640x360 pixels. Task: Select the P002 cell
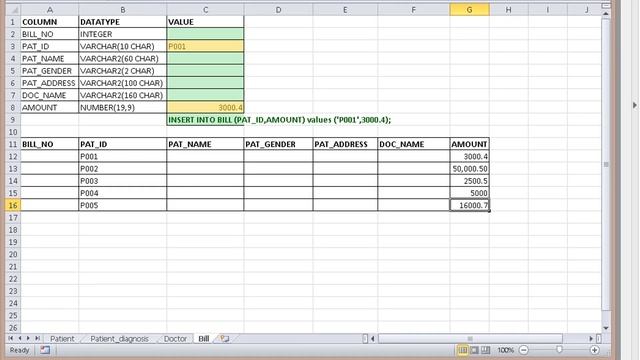[122, 169]
